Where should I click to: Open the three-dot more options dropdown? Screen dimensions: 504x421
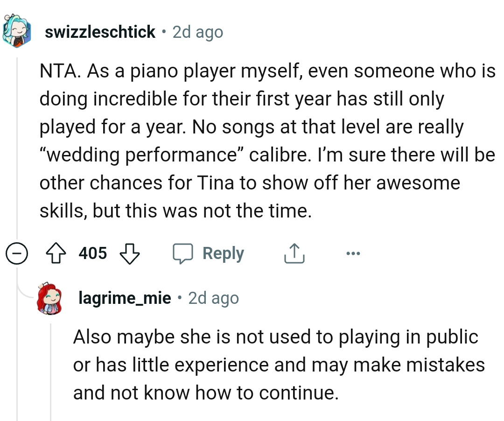(x=353, y=253)
